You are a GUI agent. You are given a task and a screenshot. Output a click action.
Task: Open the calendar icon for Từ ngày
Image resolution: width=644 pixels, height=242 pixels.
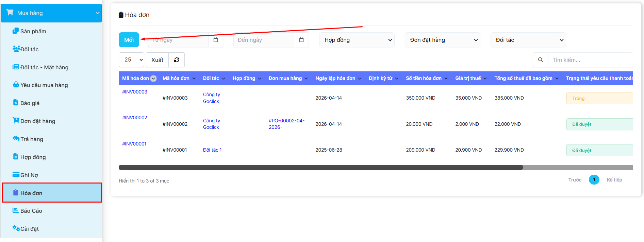(x=216, y=40)
